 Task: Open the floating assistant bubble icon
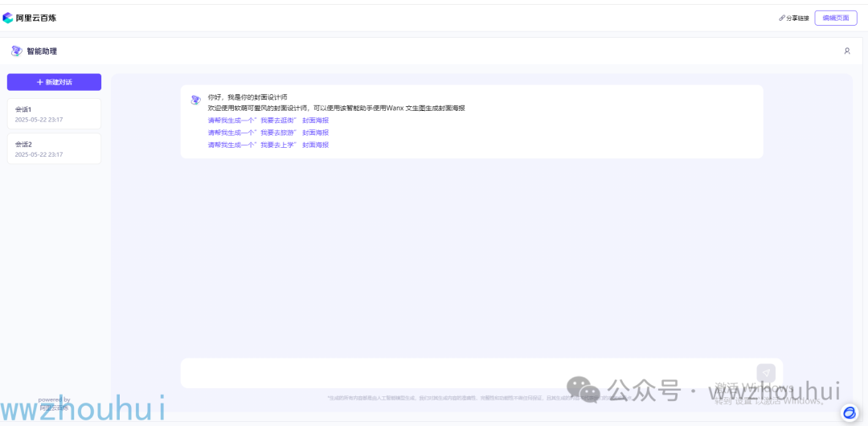(x=850, y=412)
